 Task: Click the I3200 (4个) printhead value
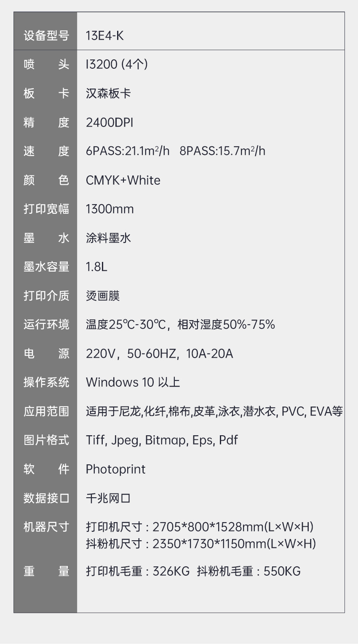point(117,65)
